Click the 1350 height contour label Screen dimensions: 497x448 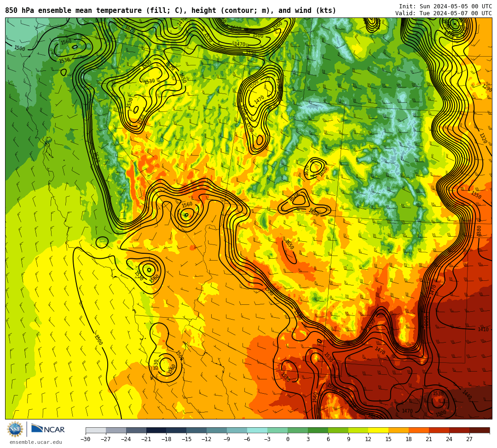tap(476, 195)
